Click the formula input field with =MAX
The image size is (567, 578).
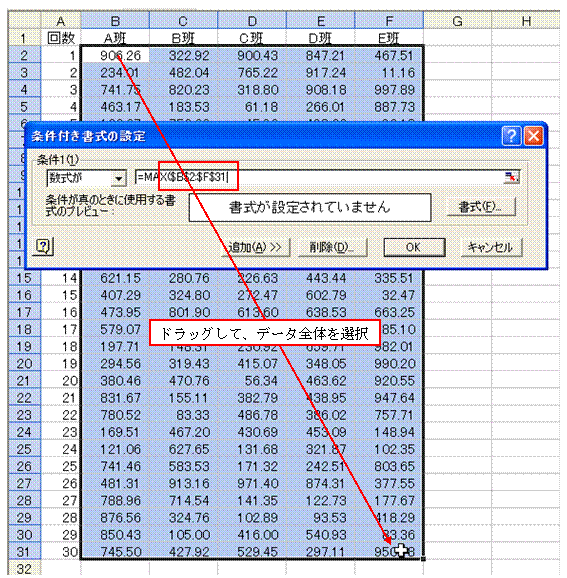click(319, 177)
